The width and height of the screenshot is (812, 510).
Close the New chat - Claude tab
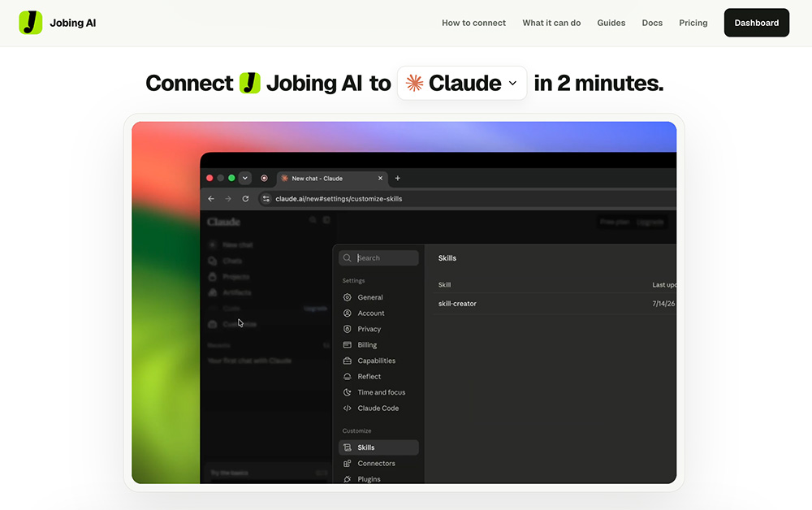coord(380,178)
